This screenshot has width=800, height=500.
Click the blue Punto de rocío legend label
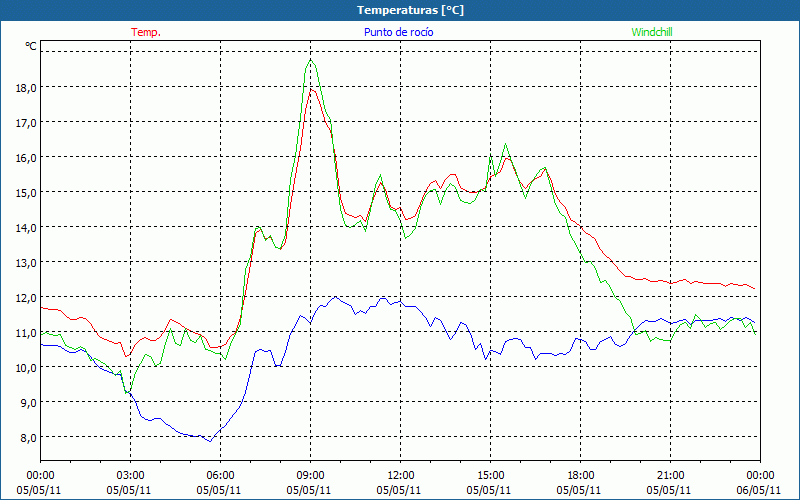click(398, 32)
